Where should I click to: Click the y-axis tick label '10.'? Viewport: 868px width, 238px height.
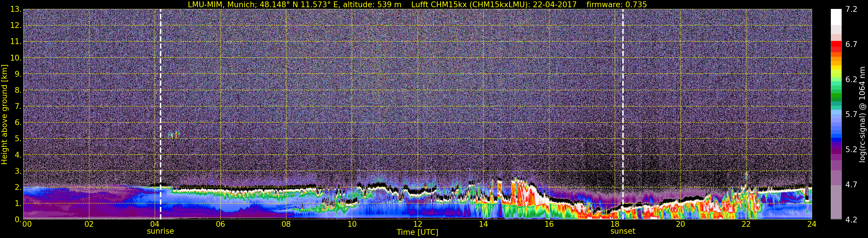16,58
